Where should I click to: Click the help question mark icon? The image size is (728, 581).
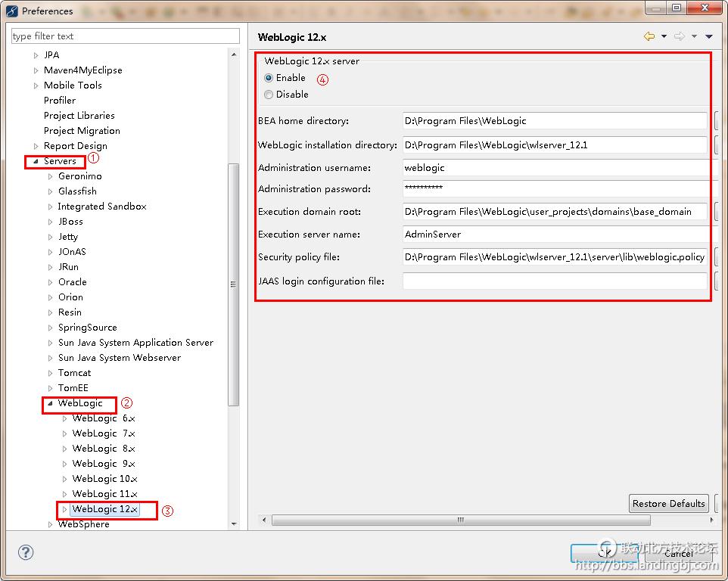coord(25,553)
